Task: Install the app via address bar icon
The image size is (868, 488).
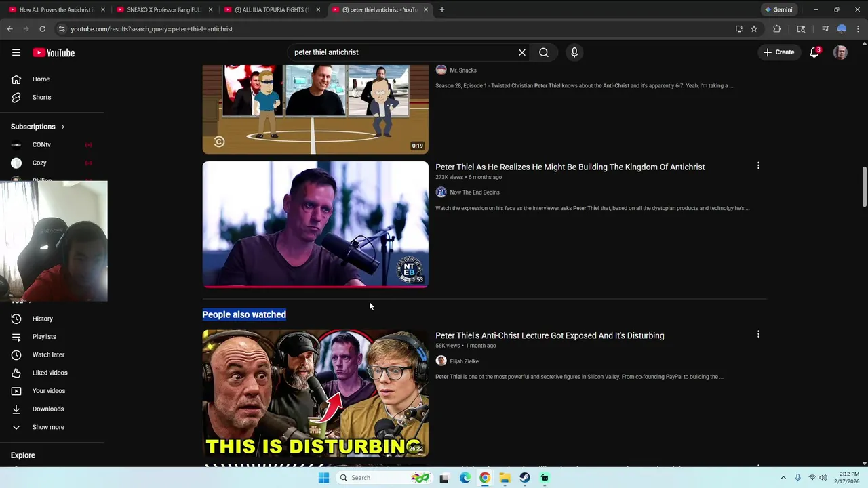Action: pos(739,29)
